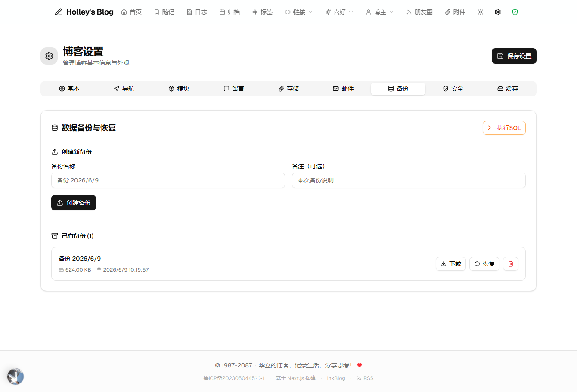Click the red heart icon in footer
The width and height of the screenshot is (577, 392).
click(360, 365)
